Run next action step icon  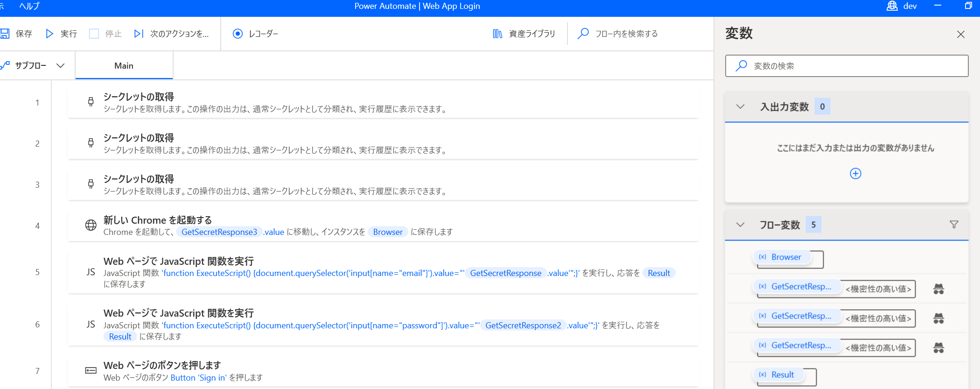point(139,34)
